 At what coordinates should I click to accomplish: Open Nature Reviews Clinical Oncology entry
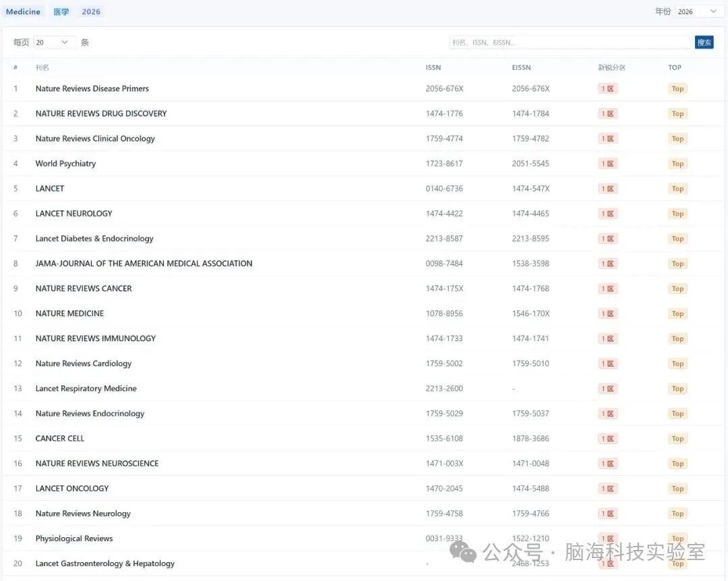pos(95,138)
